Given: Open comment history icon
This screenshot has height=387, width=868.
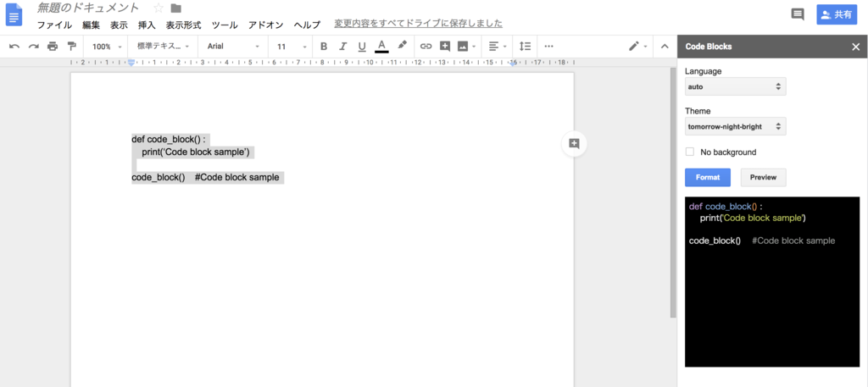Looking at the screenshot, I should point(798,15).
